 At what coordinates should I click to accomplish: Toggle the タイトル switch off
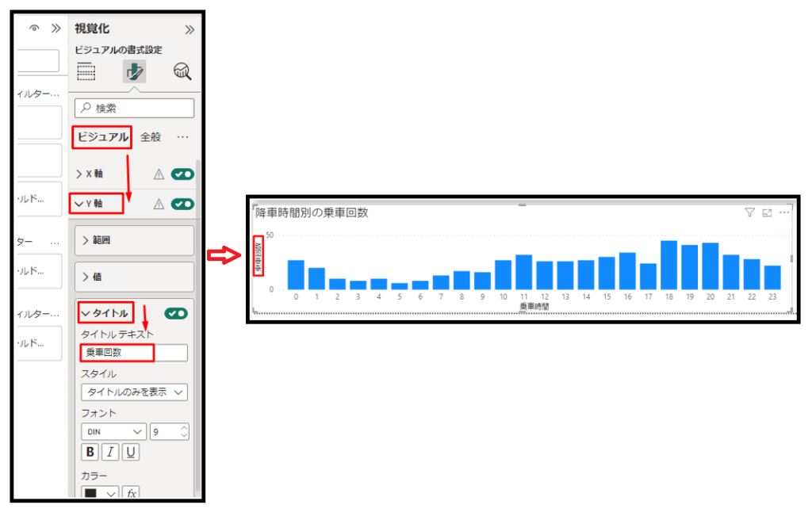(x=176, y=313)
